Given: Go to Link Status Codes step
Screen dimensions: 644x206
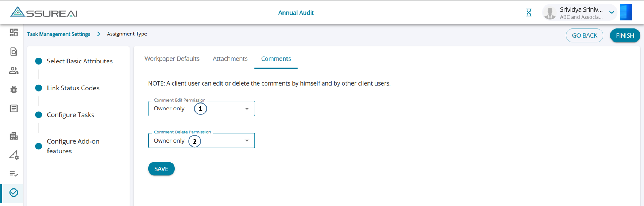Looking at the screenshot, I should tap(73, 88).
